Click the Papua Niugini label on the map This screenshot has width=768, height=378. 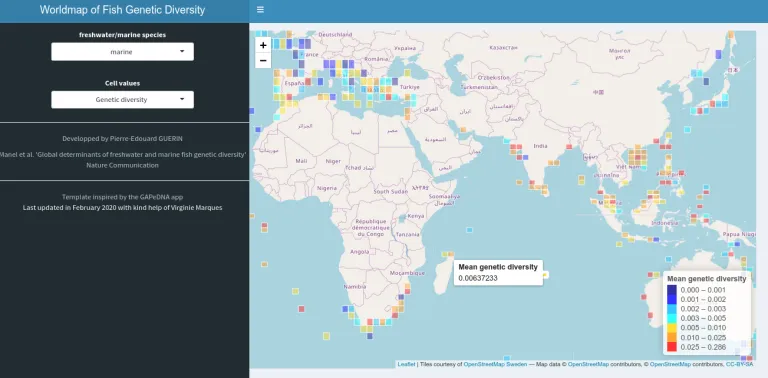pos(739,234)
